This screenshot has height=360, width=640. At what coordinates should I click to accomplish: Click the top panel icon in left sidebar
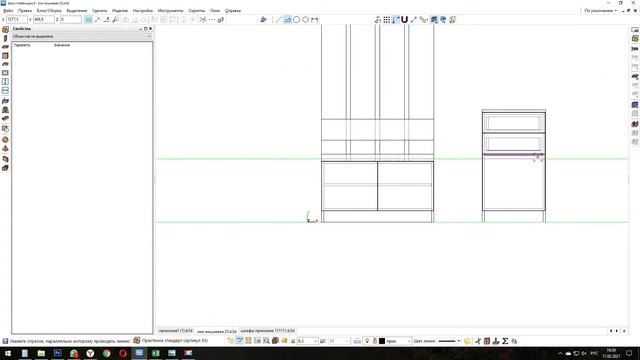[x=5, y=30]
